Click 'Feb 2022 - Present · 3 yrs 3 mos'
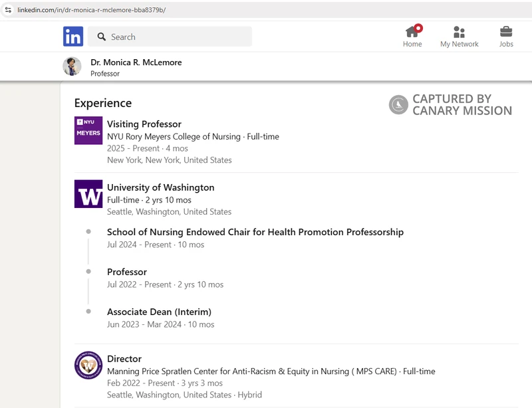Screen dimensions: 532x408 tap(165, 383)
